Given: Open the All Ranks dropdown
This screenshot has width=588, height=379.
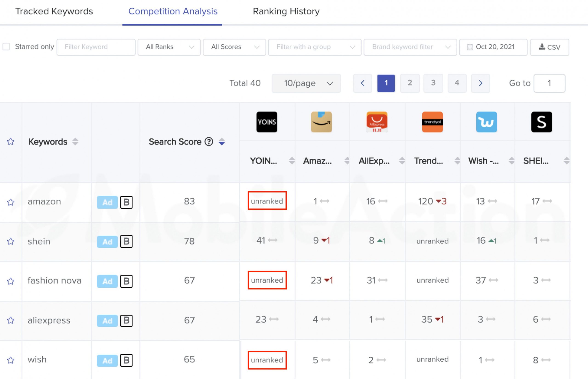Looking at the screenshot, I should tap(169, 47).
